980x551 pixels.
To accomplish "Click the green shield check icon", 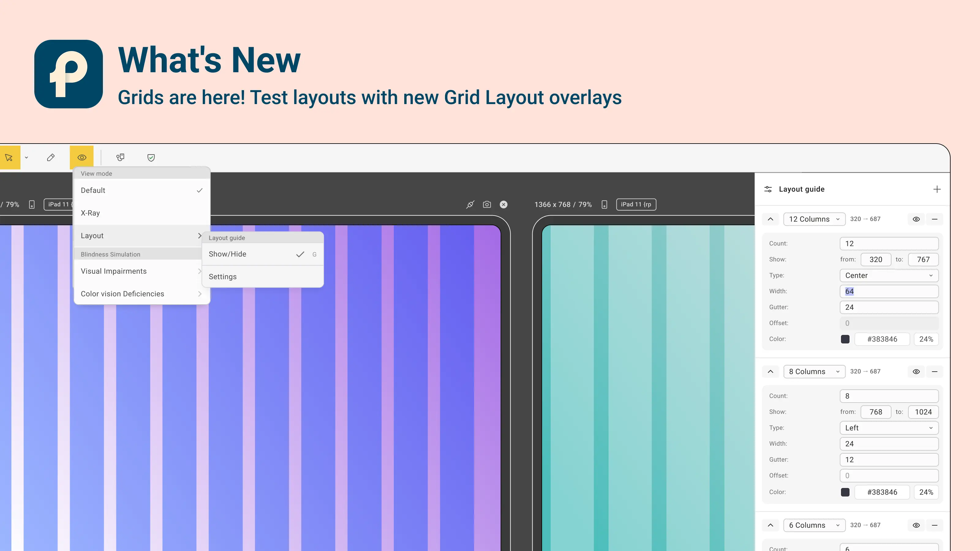I will [x=151, y=157].
